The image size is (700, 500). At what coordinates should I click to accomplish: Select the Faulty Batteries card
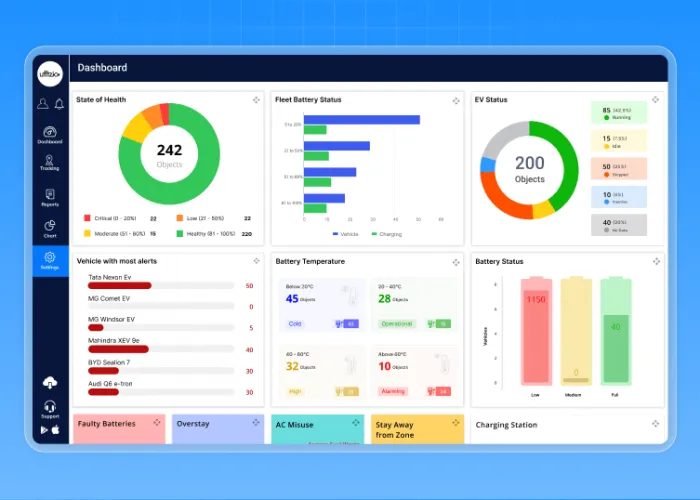click(118, 428)
